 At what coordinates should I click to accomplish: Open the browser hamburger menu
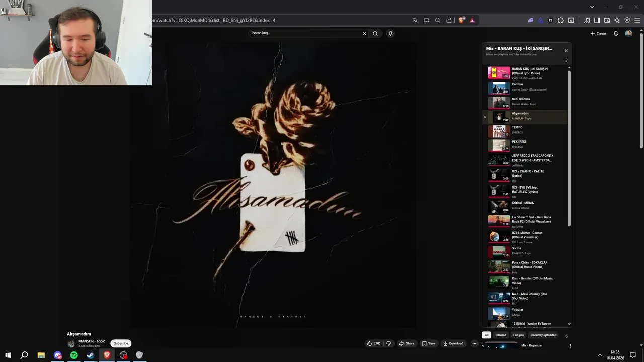(637, 20)
